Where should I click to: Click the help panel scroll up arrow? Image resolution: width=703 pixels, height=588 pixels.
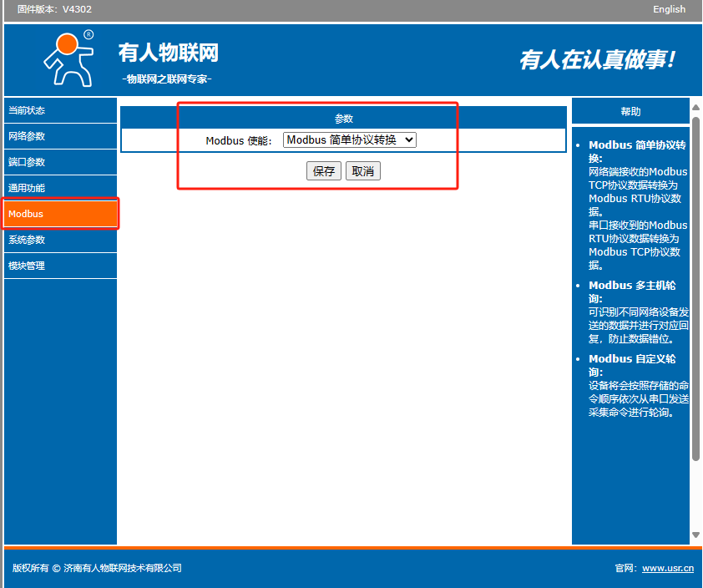tap(695, 107)
